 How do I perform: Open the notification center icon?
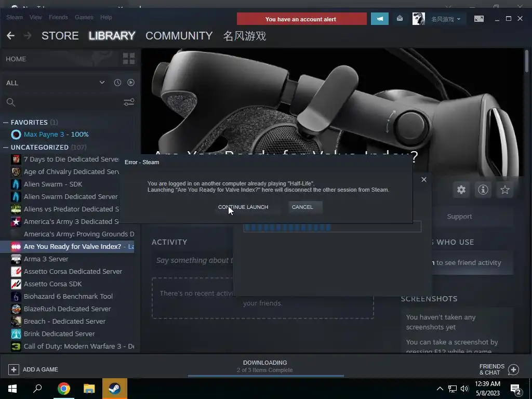pos(516,390)
